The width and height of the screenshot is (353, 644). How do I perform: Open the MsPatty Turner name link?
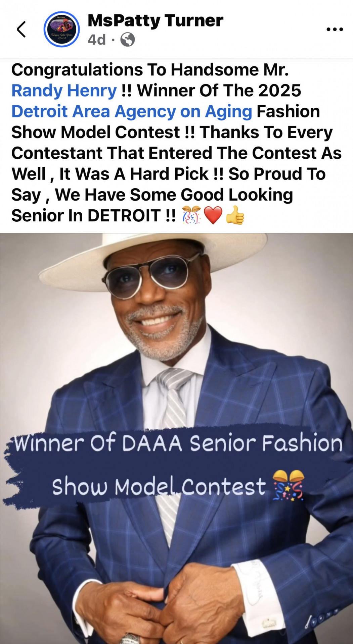tap(155, 21)
